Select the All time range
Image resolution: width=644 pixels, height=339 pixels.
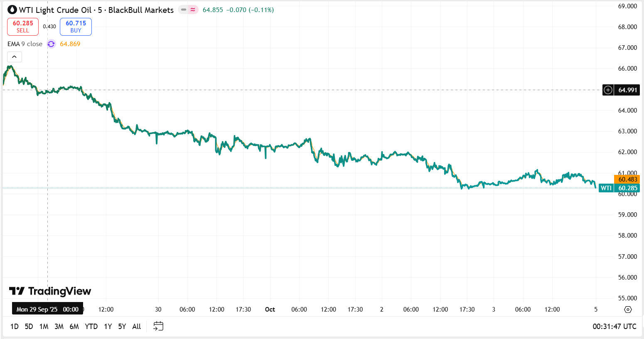pyautogui.click(x=137, y=327)
